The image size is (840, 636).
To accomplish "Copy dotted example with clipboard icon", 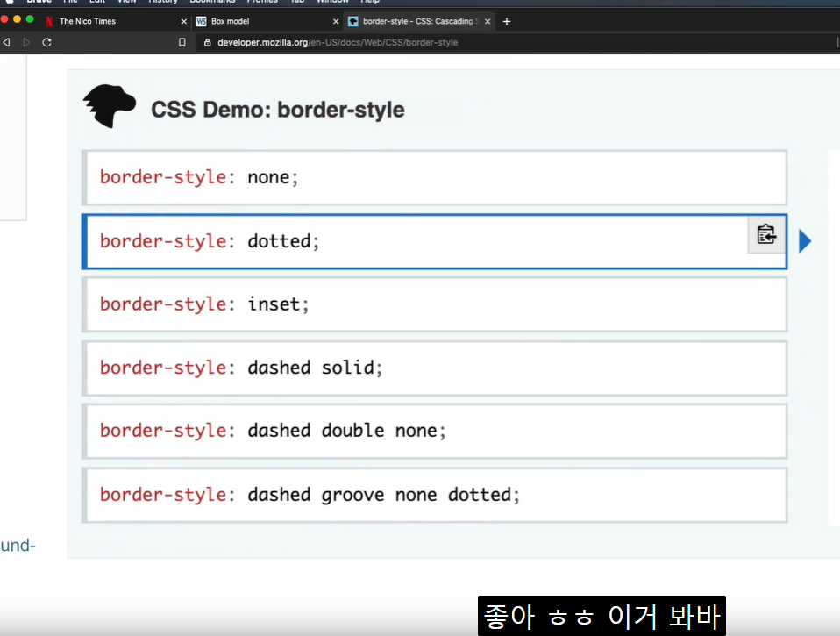I will [x=766, y=234].
